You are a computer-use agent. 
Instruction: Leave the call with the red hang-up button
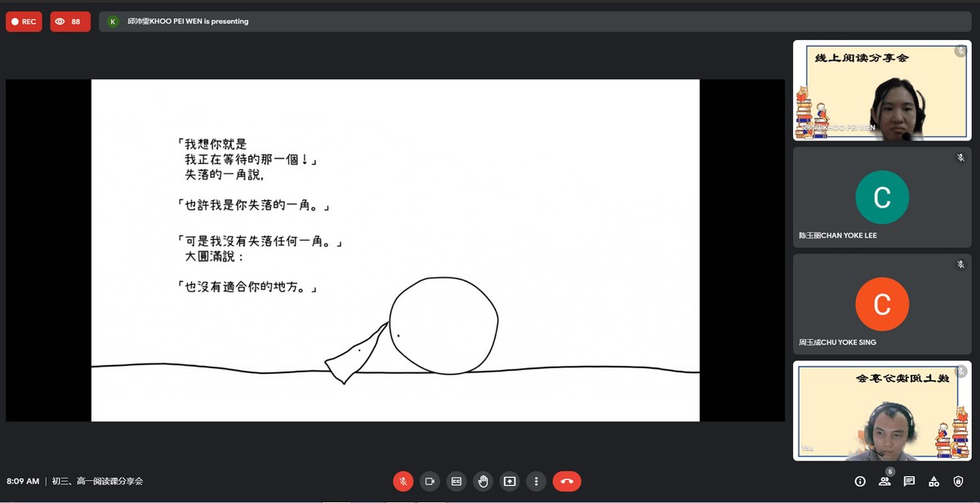point(567,481)
